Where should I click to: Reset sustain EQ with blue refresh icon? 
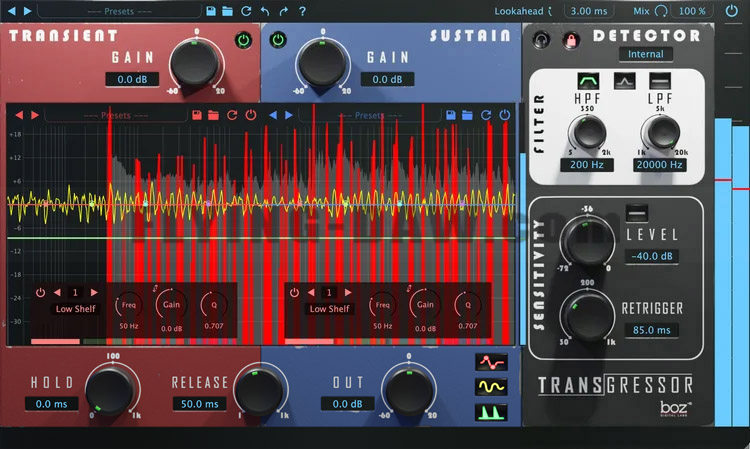(x=486, y=115)
